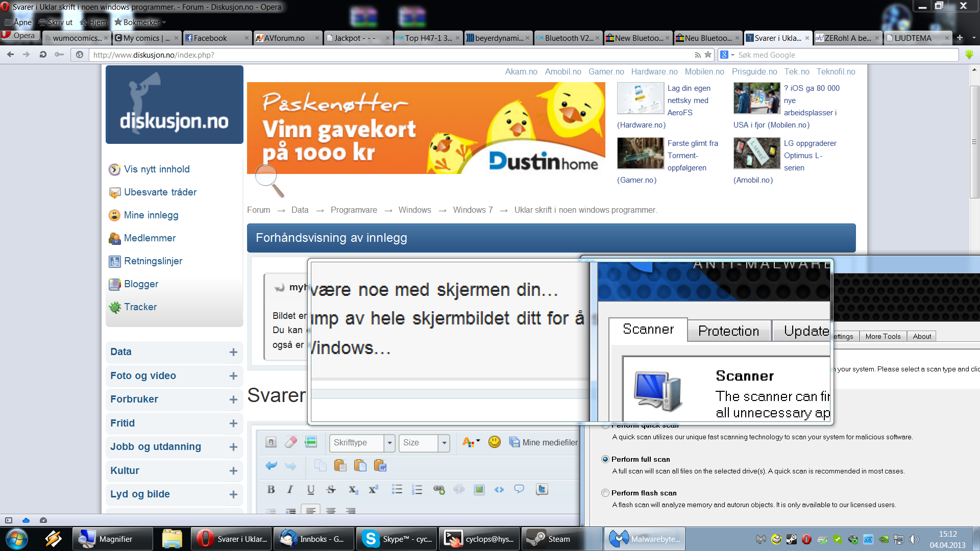Open the About tab in Malwarebytes
The height and width of the screenshot is (551, 980).
pyautogui.click(x=922, y=336)
